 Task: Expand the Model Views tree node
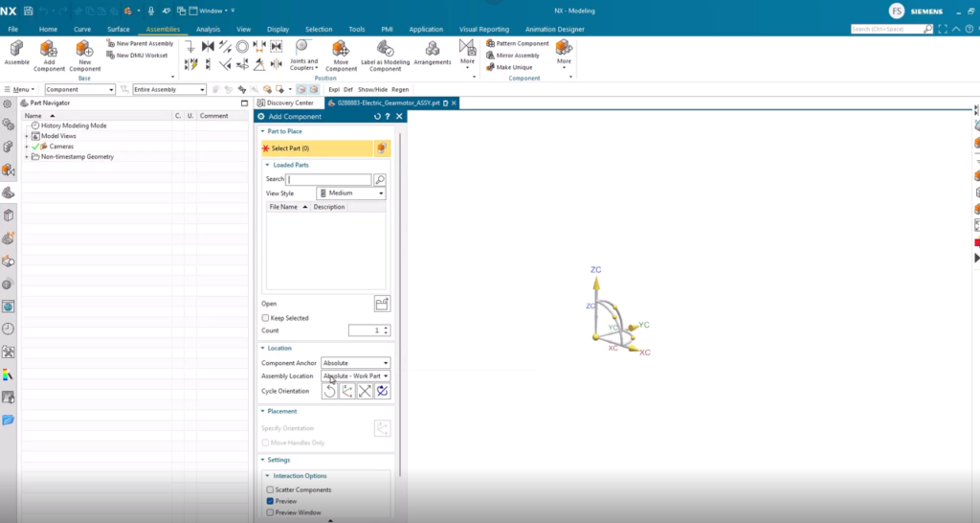(27, 136)
